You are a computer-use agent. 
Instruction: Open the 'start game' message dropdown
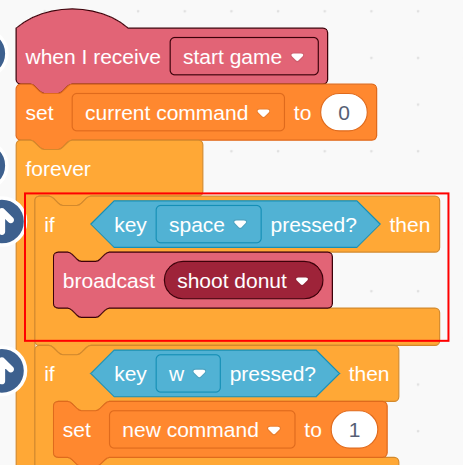coord(244,57)
